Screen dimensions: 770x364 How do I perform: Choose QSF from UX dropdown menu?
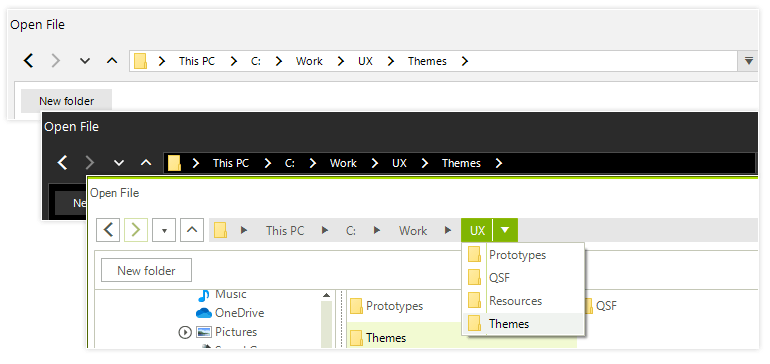(523, 278)
